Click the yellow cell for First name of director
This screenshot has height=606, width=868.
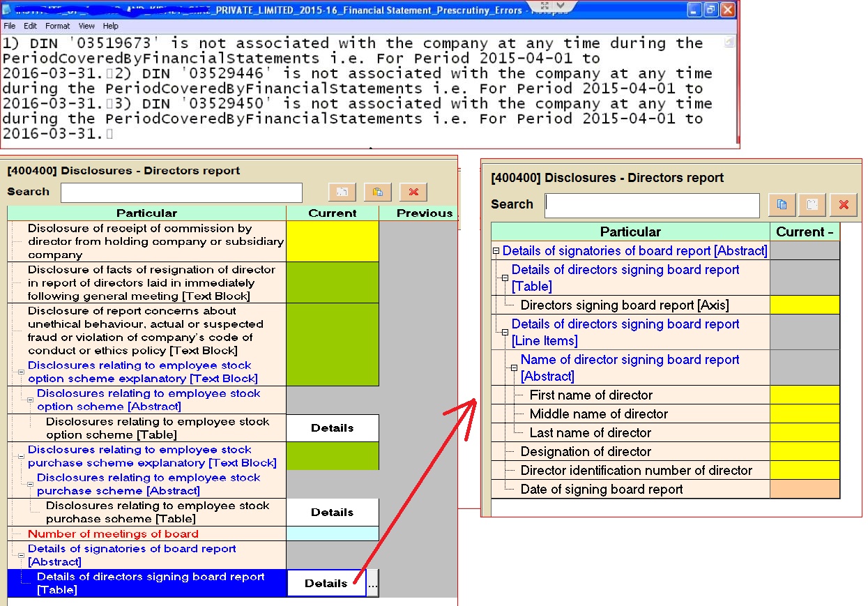pos(805,395)
